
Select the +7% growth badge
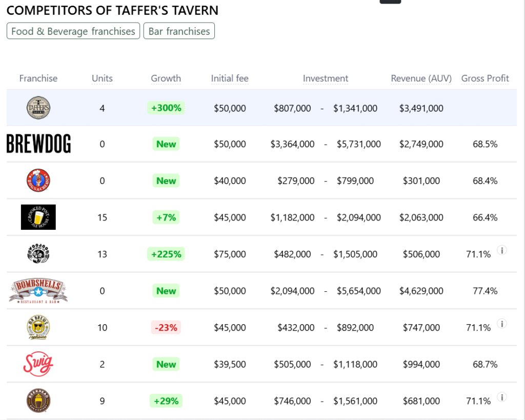(166, 217)
